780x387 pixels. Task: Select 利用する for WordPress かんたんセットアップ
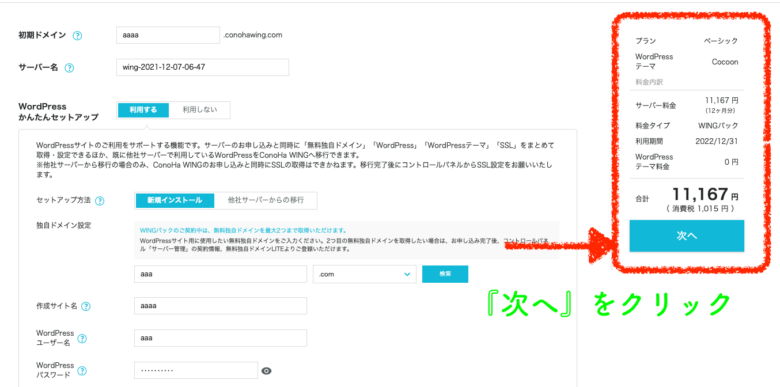pos(143,110)
